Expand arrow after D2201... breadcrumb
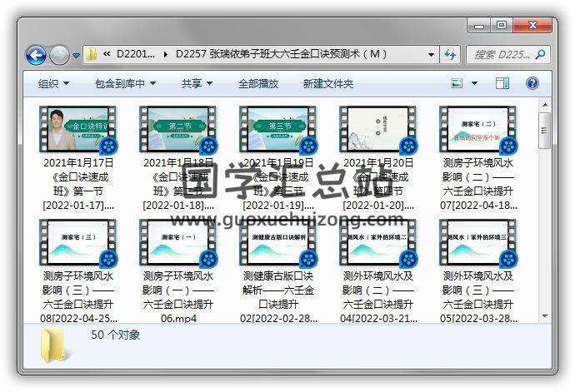The image size is (575, 392). tap(166, 55)
